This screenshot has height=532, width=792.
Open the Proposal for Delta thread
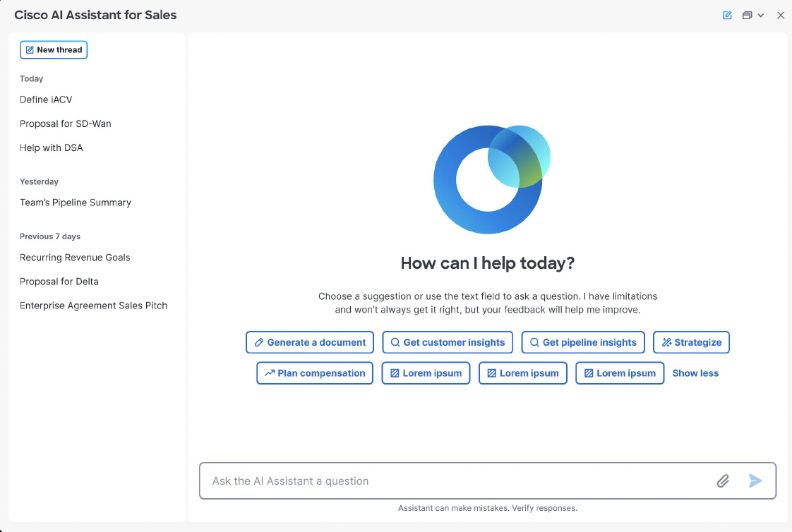(x=59, y=282)
